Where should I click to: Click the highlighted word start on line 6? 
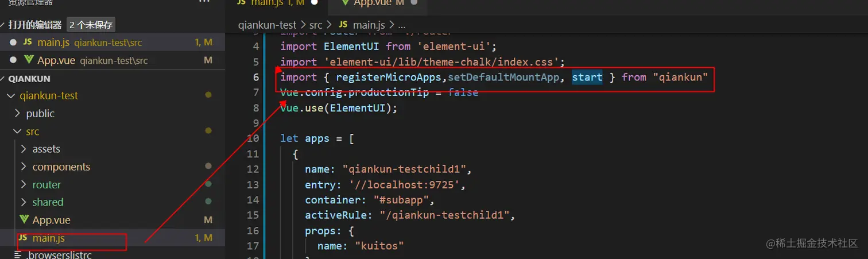tap(587, 77)
